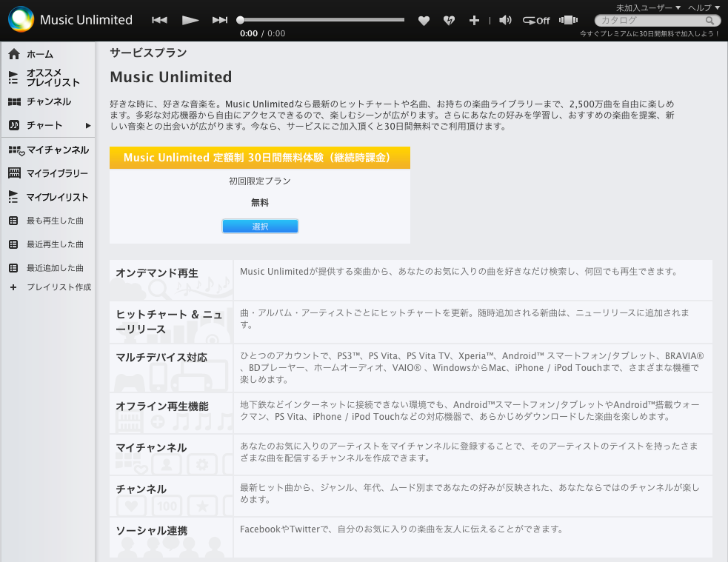The height and width of the screenshot is (562, 728).
Task: Click the My Library icon
Action: click(14, 173)
